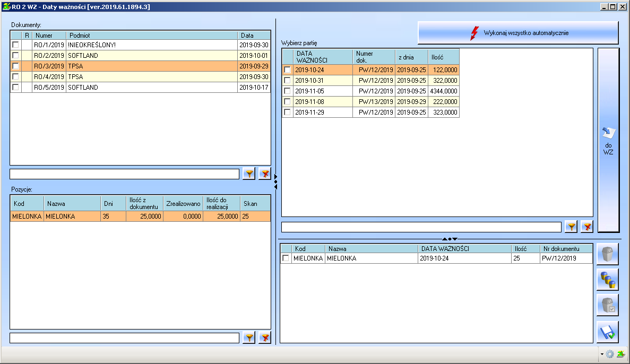Tick the checkbox for document RO/3/2019
Screen dimensions: 630x364
(16, 66)
